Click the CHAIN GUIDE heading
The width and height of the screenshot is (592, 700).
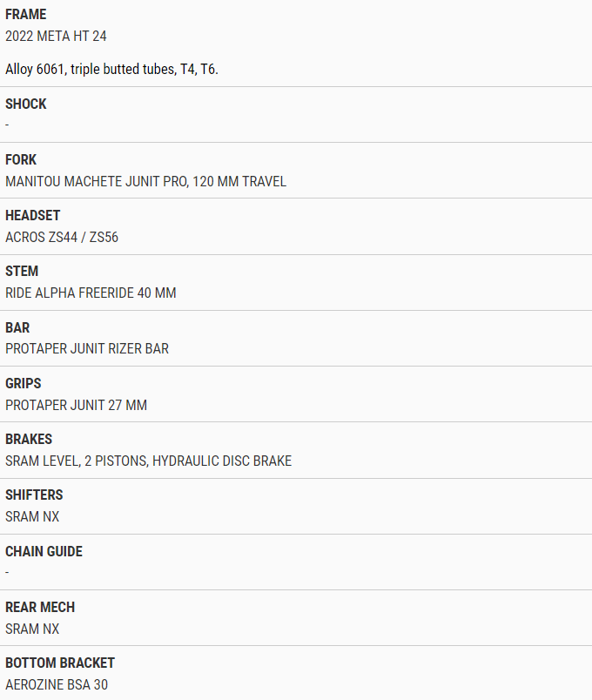coord(44,551)
